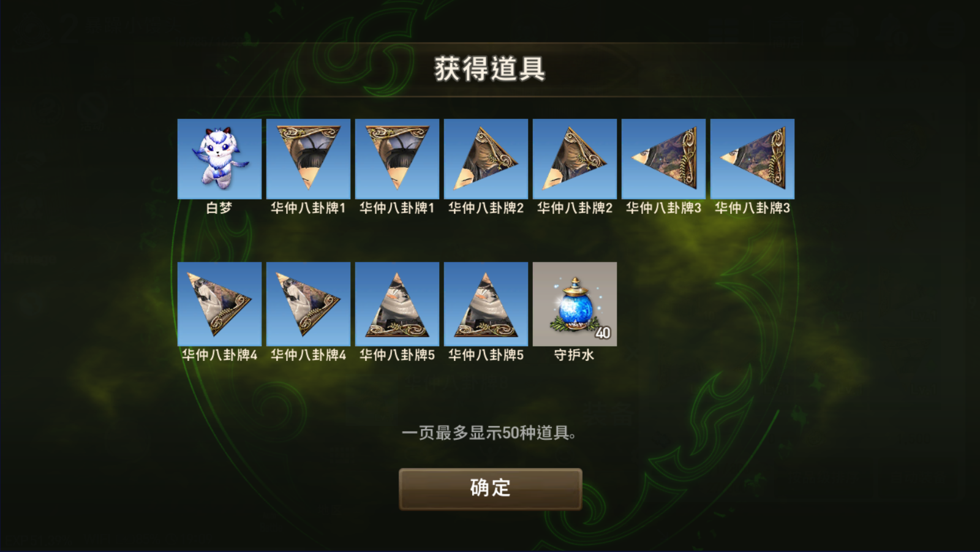Image resolution: width=980 pixels, height=552 pixels.
Task: Tap the second 华仲八卦牌2 tile icon
Action: (575, 159)
